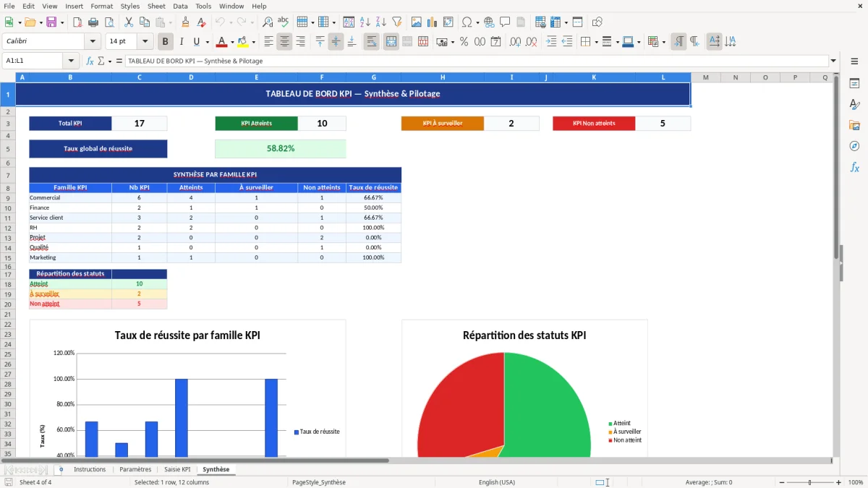Sort descending Z to A
The height and width of the screenshot is (488, 868).
[380, 22]
